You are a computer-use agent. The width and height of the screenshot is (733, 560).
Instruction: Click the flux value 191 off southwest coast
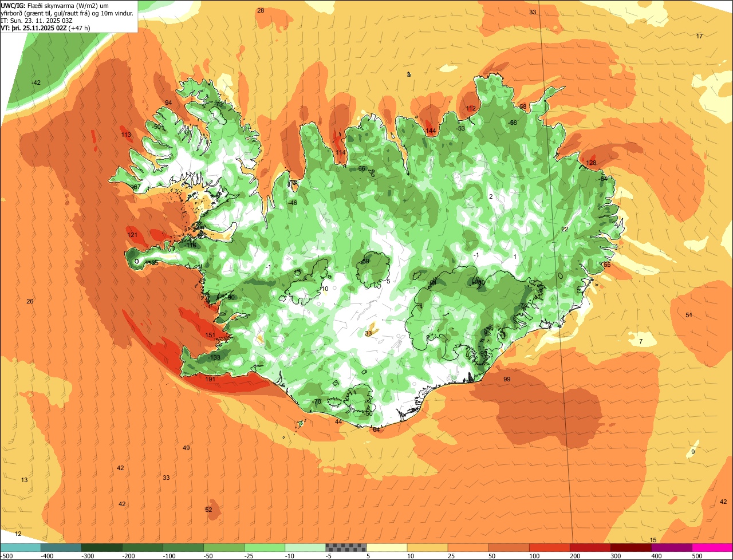click(x=210, y=379)
